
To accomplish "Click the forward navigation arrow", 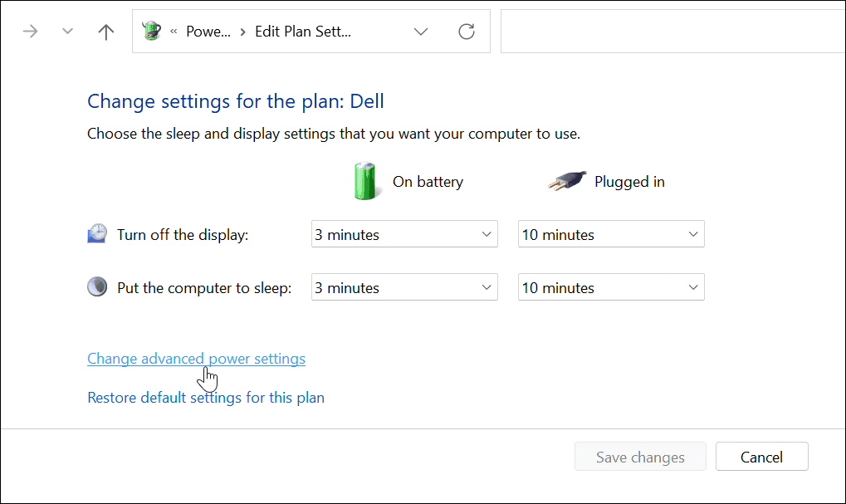I will point(31,32).
